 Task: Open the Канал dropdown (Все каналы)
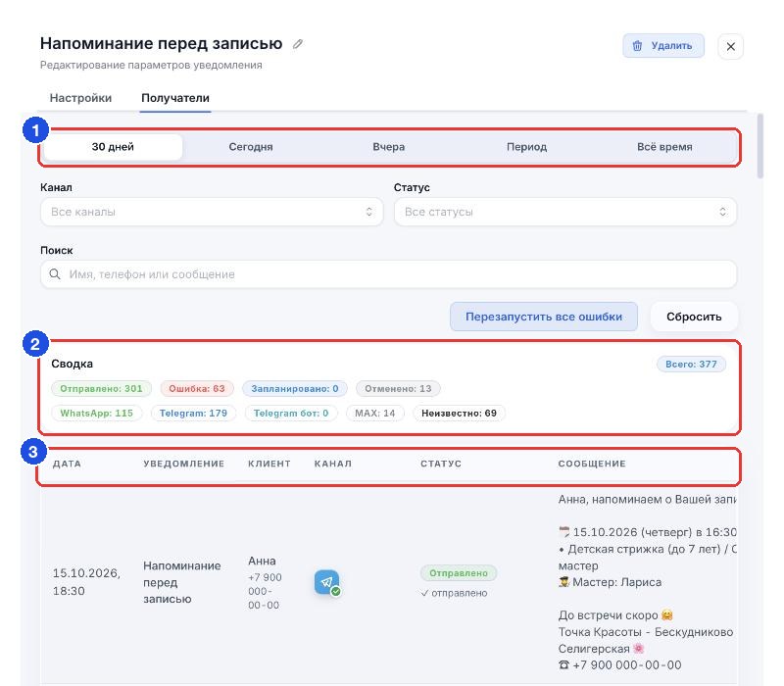[x=212, y=212]
